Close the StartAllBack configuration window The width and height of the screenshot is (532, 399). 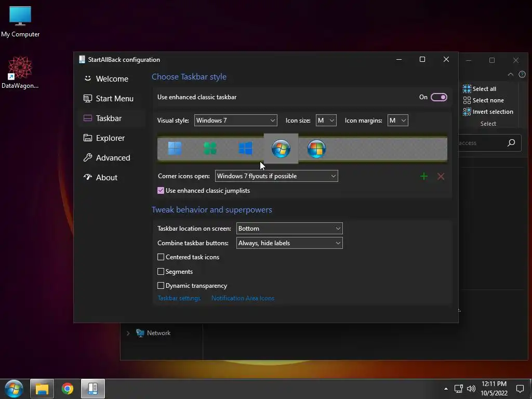pos(446,59)
